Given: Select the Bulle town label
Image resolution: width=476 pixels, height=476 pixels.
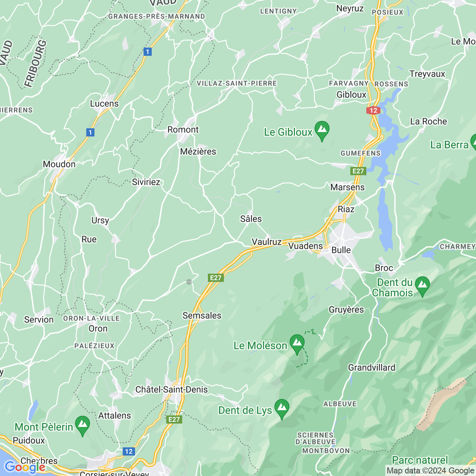Looking at the screenshot, I should (341, 250).
